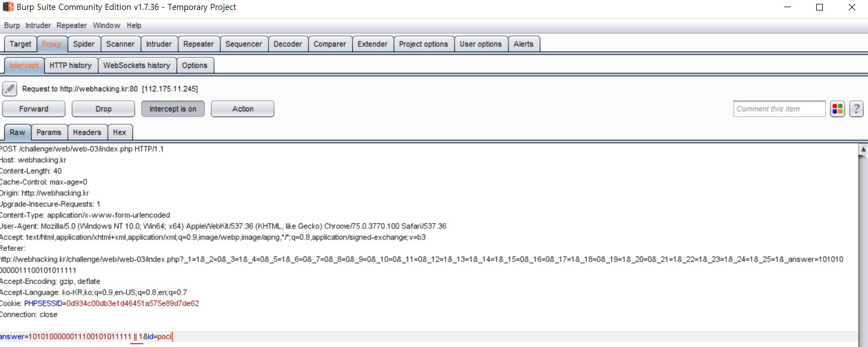The width and height of the screenshot is (868, 347).
Task: Click the User-Agent header line
Action: tap(223, 226)
